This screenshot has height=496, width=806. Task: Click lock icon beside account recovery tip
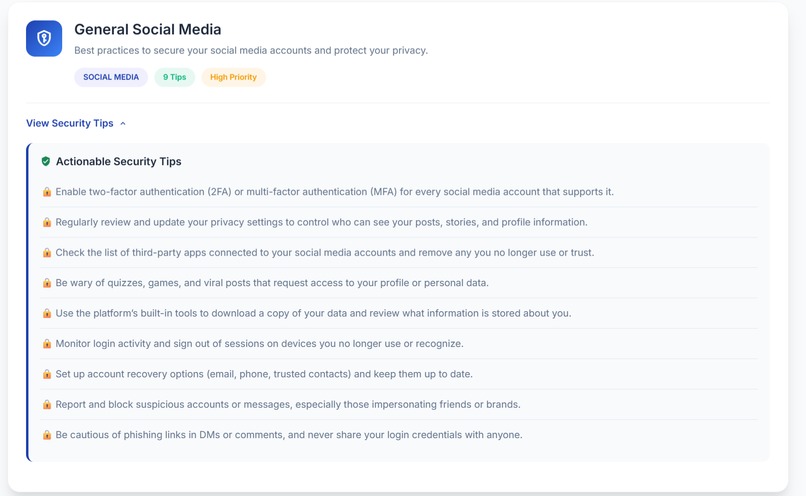point(47,374)
